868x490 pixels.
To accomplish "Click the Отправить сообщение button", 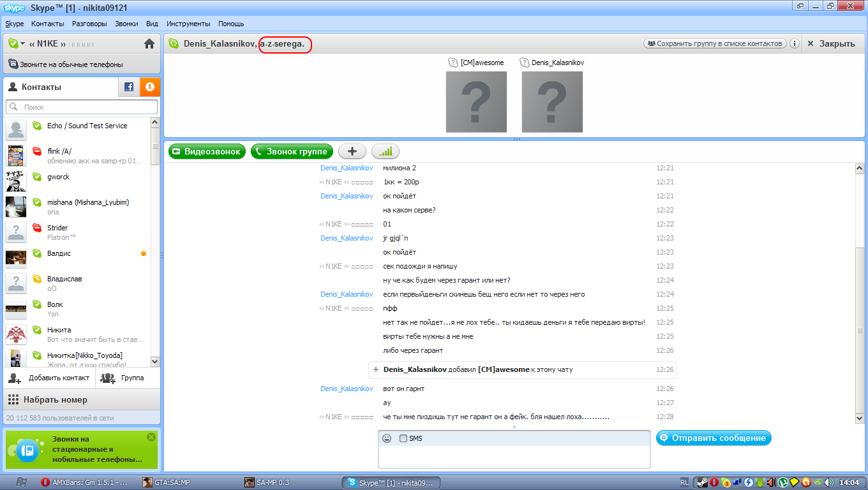I will [714, 438].
